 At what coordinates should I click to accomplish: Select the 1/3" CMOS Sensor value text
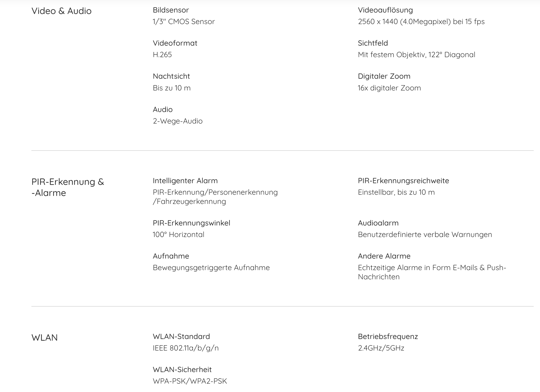(184, 22)
